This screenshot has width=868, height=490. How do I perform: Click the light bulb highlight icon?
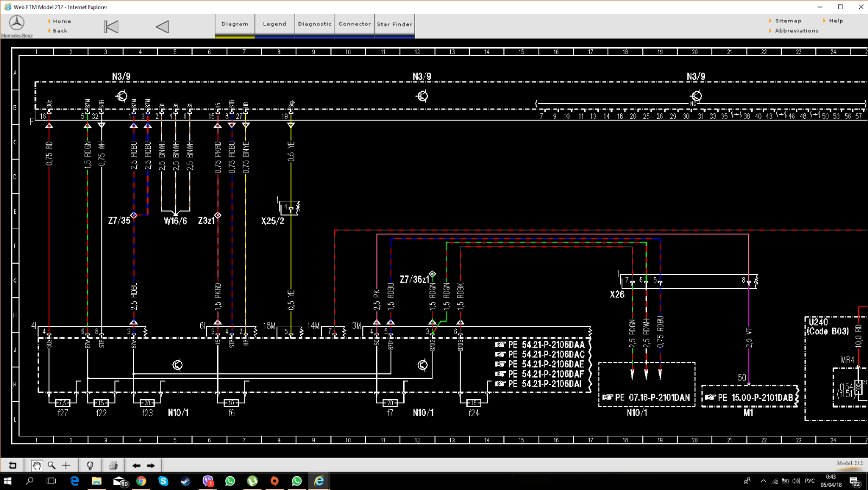pos(90,465)
